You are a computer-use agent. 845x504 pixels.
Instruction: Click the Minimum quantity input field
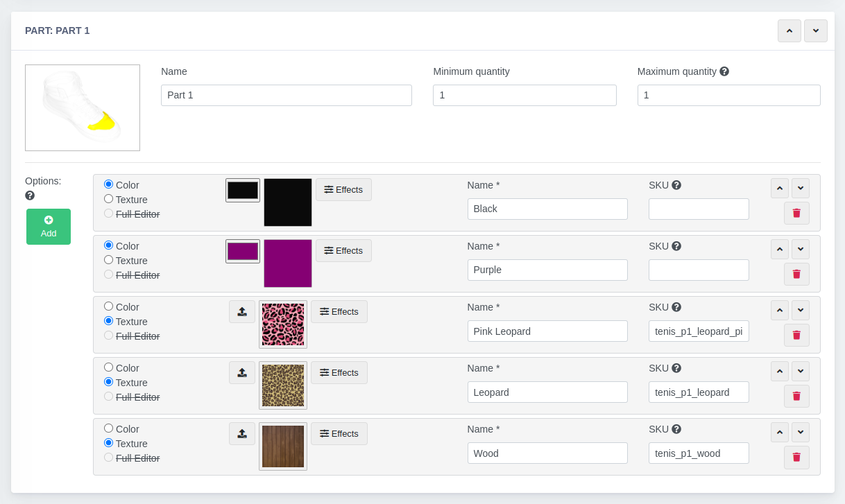tap(524, 95)
